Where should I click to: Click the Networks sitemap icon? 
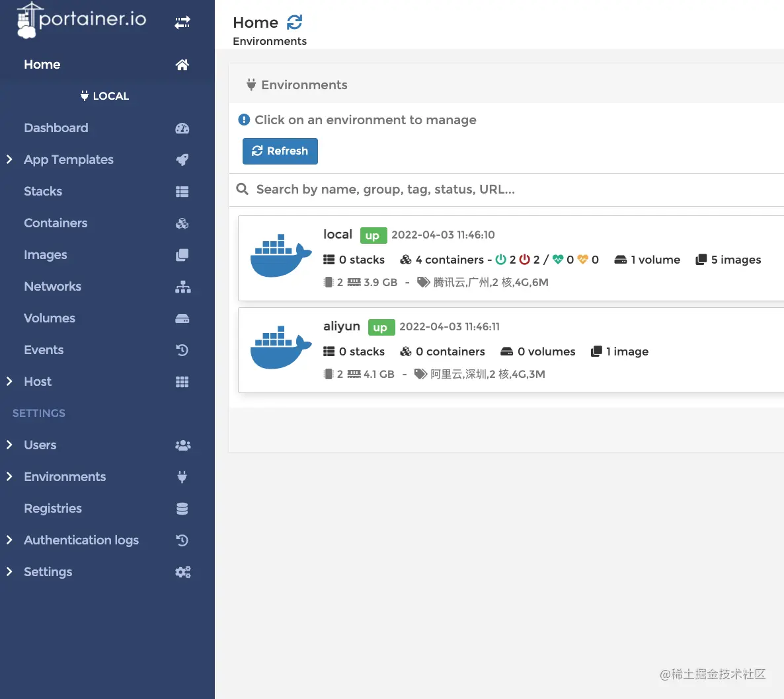pos(183,287)
